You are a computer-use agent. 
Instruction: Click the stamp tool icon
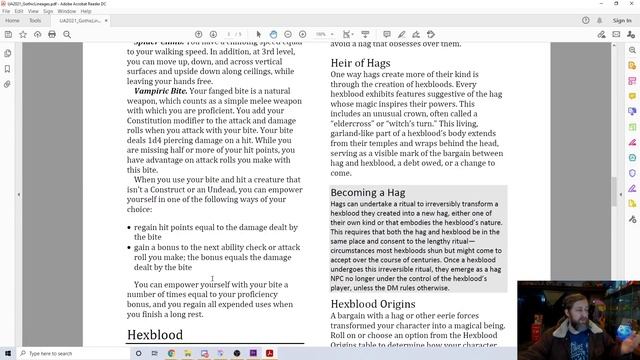pyautogui.click(x=431, y=34)
